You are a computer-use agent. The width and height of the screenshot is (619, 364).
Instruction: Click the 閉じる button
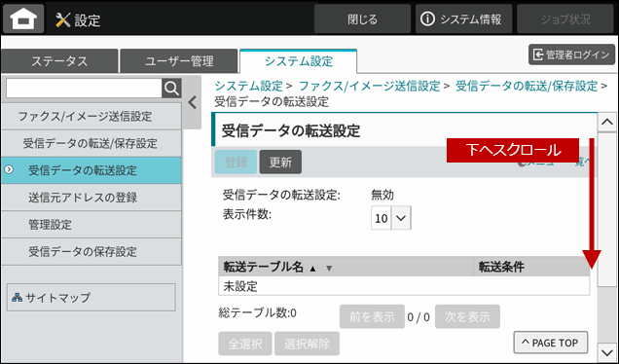point(362,18)
